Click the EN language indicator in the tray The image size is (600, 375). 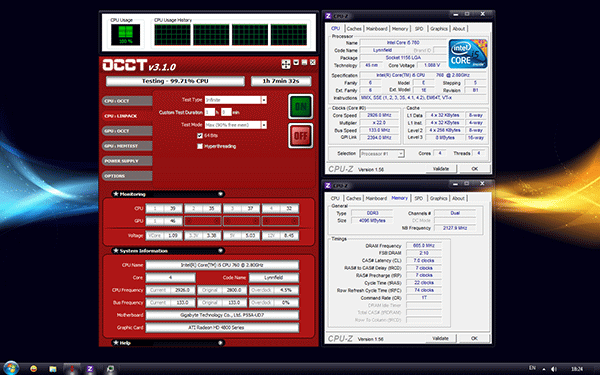(x=532, y=368)
